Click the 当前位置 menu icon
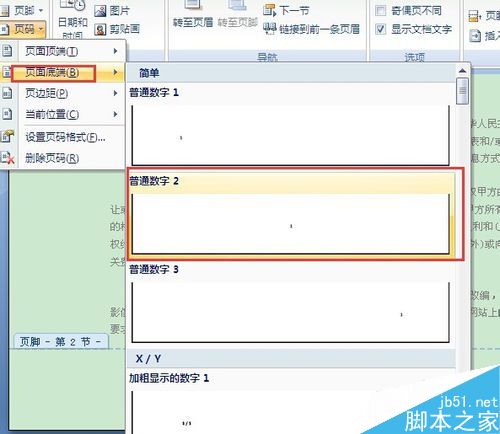The image size is (500, 434). pos(7,114)
